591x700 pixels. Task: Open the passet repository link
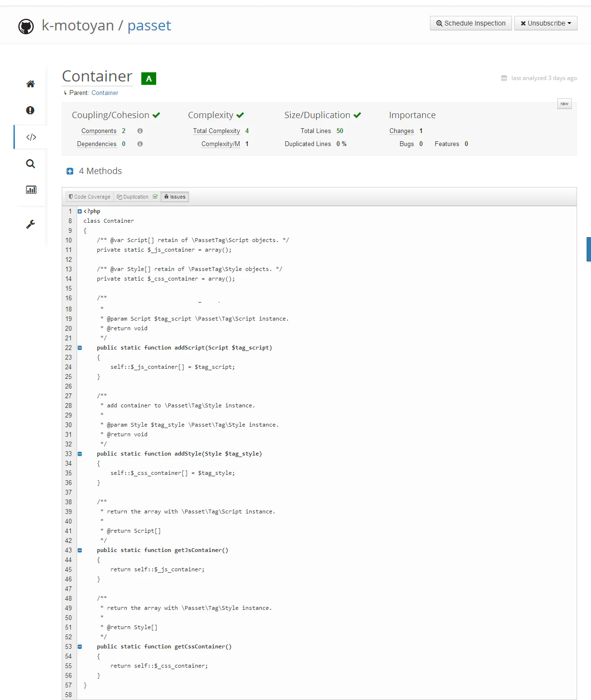(149, 26)
